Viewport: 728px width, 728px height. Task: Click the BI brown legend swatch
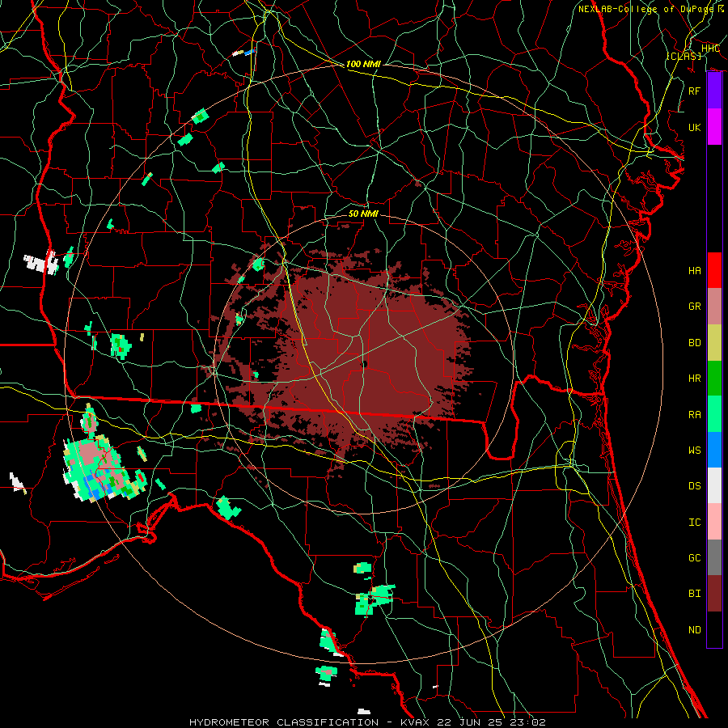[x=714, y=594]
